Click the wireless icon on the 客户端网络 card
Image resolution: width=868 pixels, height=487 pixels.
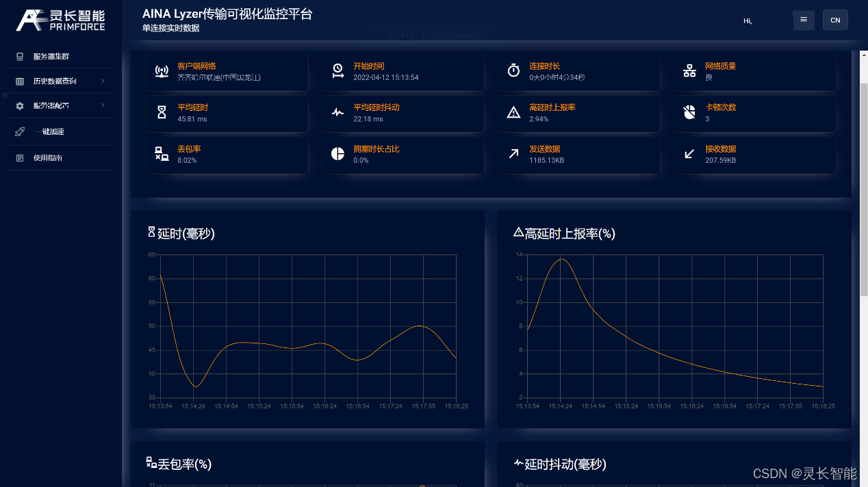coord(162,71)
